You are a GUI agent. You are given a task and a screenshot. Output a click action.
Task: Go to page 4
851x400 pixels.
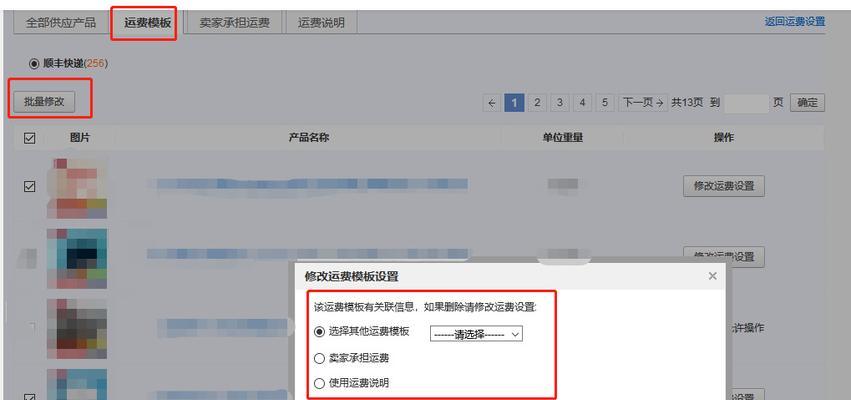pos(582,103)
